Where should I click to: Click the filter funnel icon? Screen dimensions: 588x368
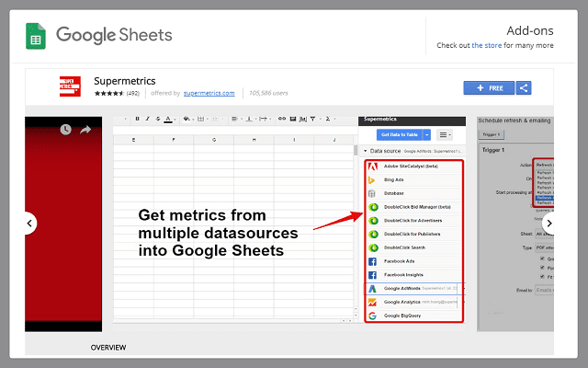(312, 119)
